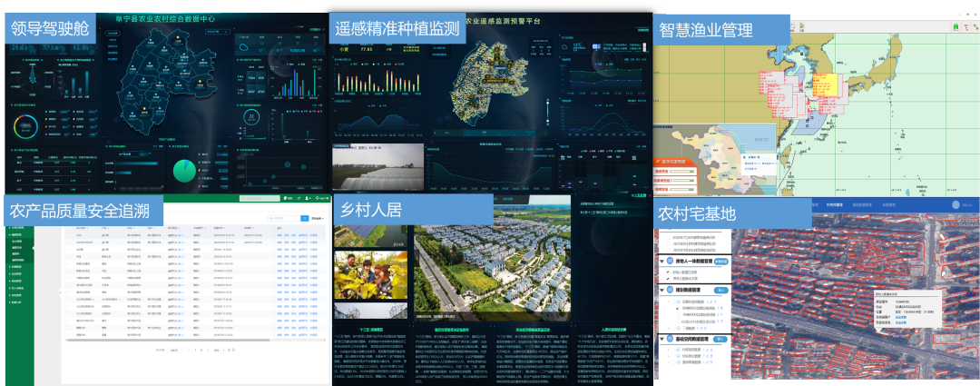This screenshot has height=386, width=980.
Task: Click the blue button beside 房地人一体数据管理
Action: pyautogui.click(x=721, y=262)
